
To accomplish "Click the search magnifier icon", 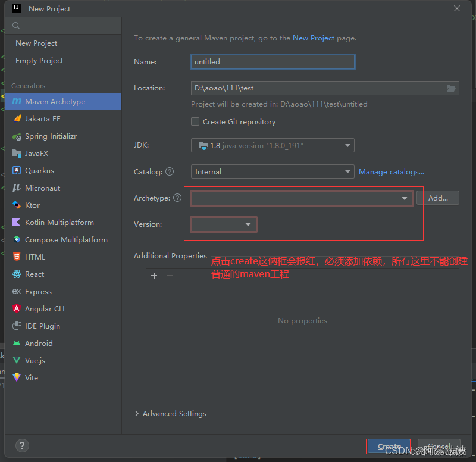I will coord(16,26).
